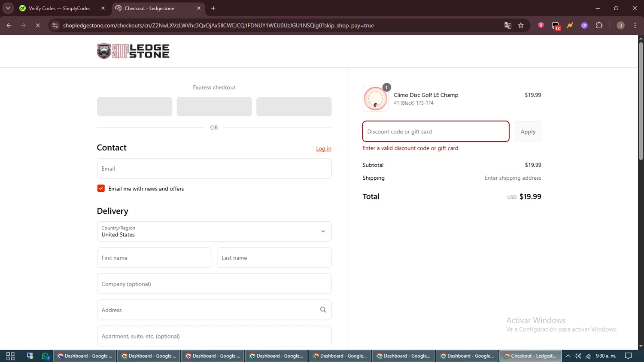
Task: Close the Checkout - Ledgestone tab
Action: 199,8
